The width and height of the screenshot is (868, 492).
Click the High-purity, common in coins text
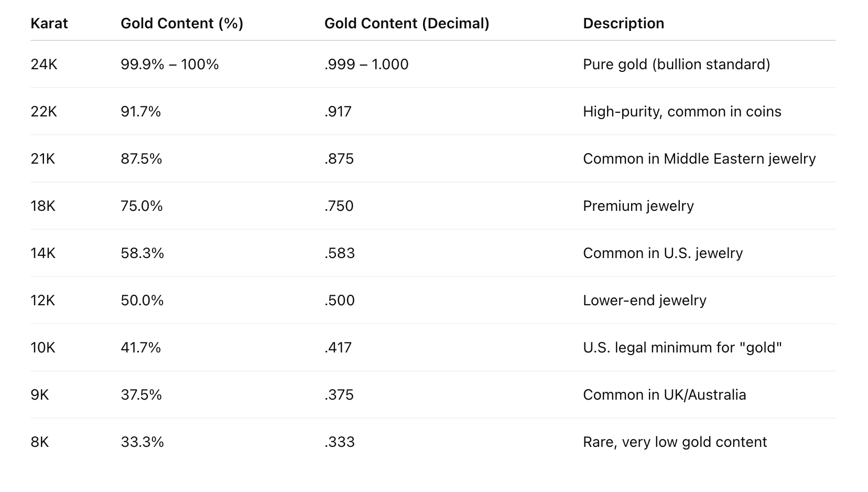(x=682, y=112)
